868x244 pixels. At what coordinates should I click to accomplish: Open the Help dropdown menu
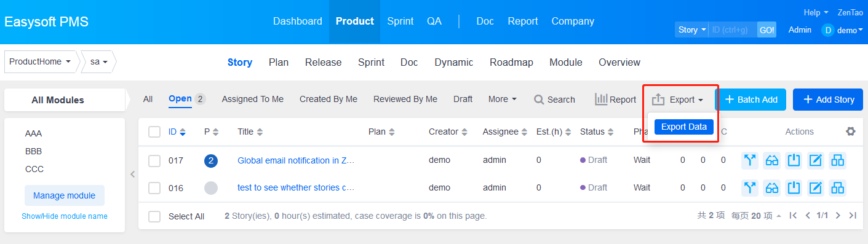coord(816,12)
